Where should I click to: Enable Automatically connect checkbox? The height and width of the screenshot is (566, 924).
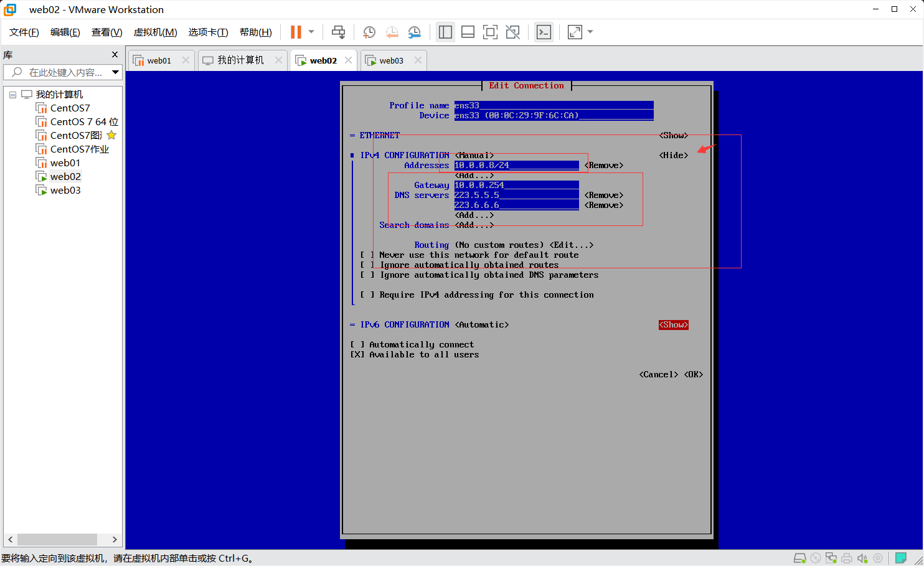pyautogui.click(x=357, y=344)
